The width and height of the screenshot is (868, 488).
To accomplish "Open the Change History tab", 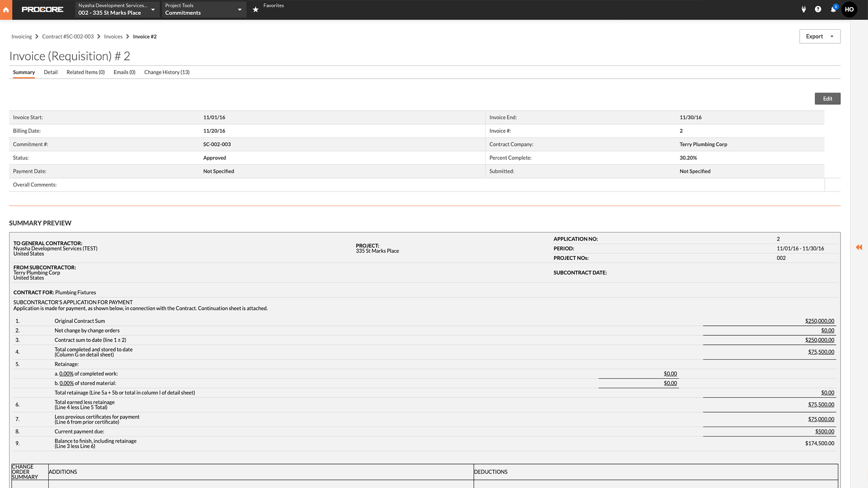I will (x=167, y=72).
